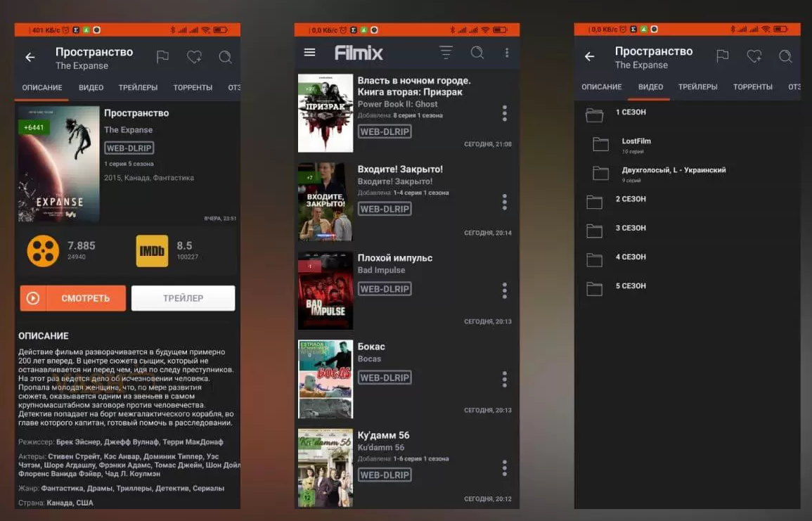Open hamburger menu in Filmix screen
The height and width of the screenshot is (521, 812).
[x=309, y=52]
